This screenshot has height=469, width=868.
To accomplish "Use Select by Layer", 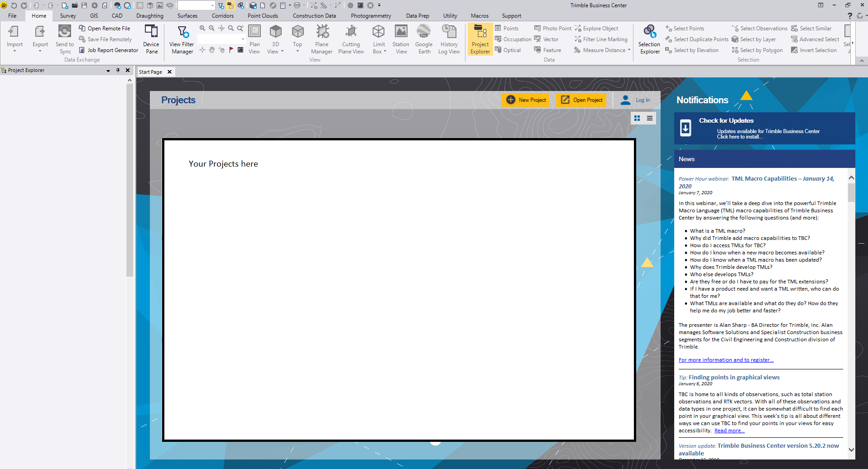I will coord(754,39).
